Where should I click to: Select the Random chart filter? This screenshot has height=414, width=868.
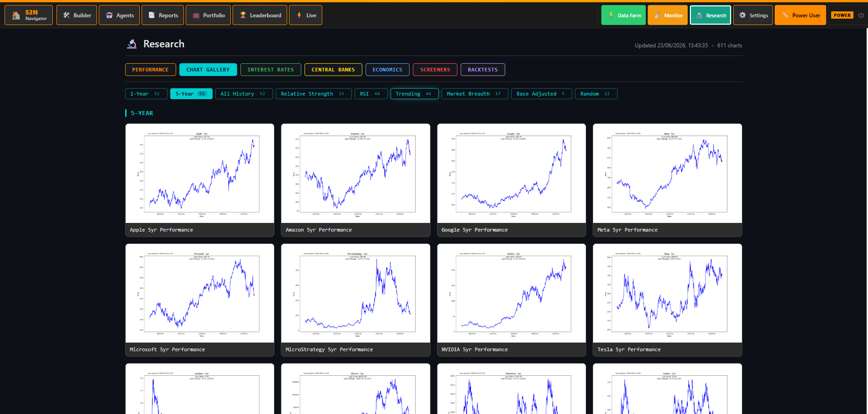tap(596, 94)
